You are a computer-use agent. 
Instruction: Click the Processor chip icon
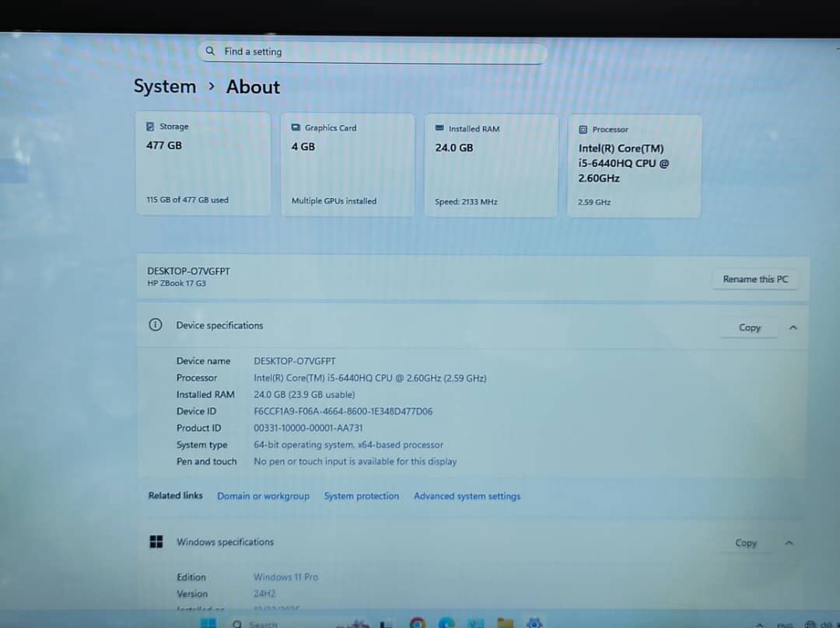pos(583,130)
